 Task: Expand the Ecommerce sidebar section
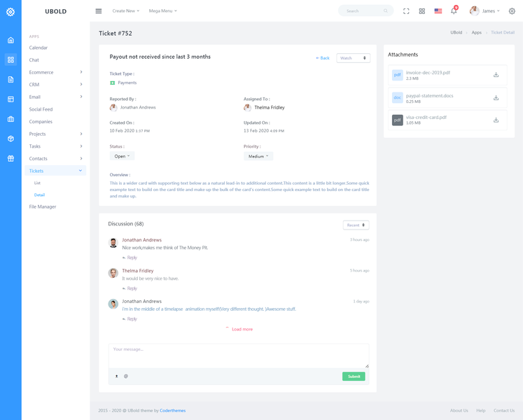(56, 72)
